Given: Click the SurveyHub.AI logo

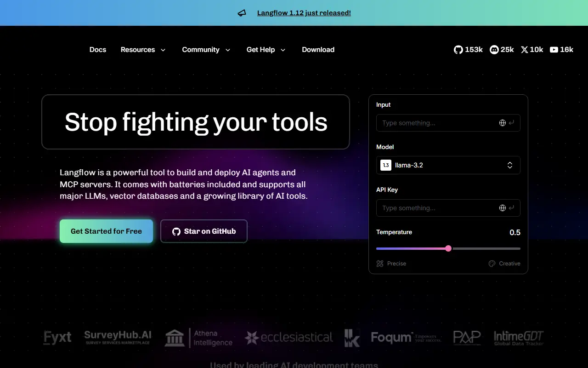Looking at the screenshot, I should click(118, 338).
